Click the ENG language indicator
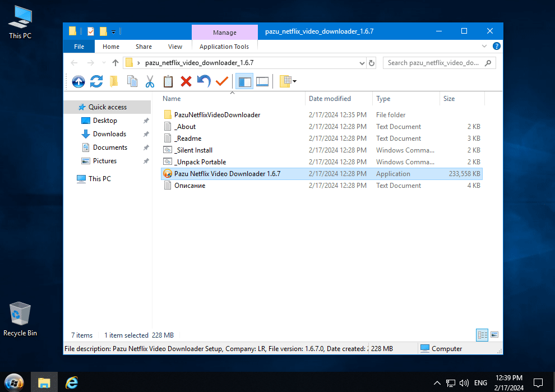The height and width of the screenshot is (392, 555). 480,383
